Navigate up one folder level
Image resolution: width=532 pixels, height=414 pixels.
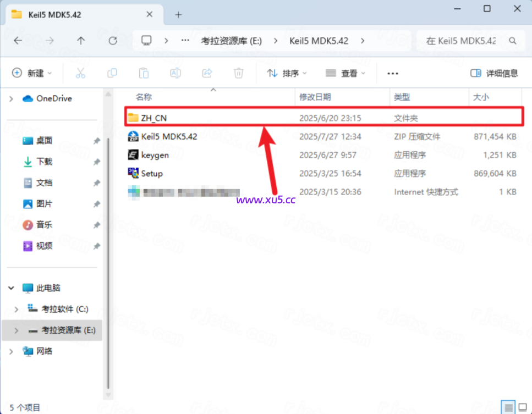tap(80, 40)
